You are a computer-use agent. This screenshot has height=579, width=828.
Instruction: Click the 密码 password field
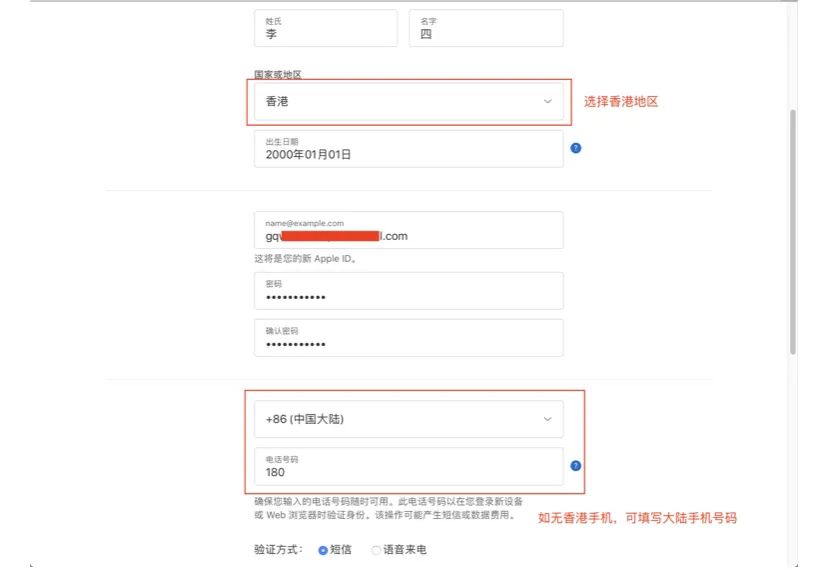[x=410, y=293]
